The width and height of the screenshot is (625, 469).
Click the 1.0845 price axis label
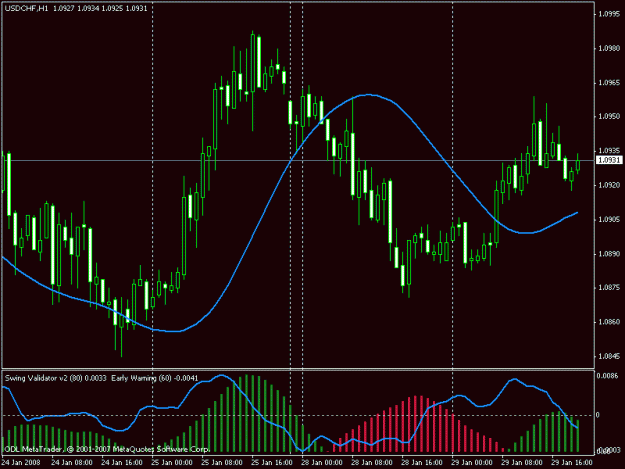click(609, 356)
